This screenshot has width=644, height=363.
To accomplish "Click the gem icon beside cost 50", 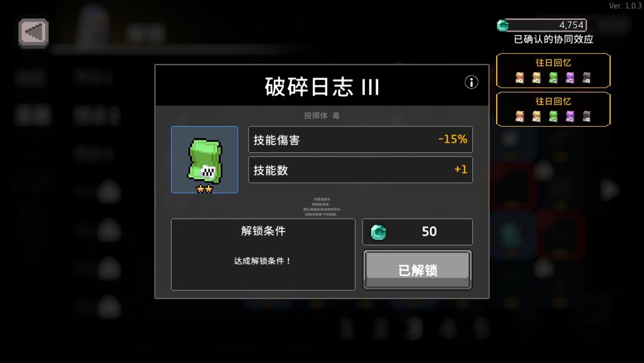I will (x=378, y=232).
